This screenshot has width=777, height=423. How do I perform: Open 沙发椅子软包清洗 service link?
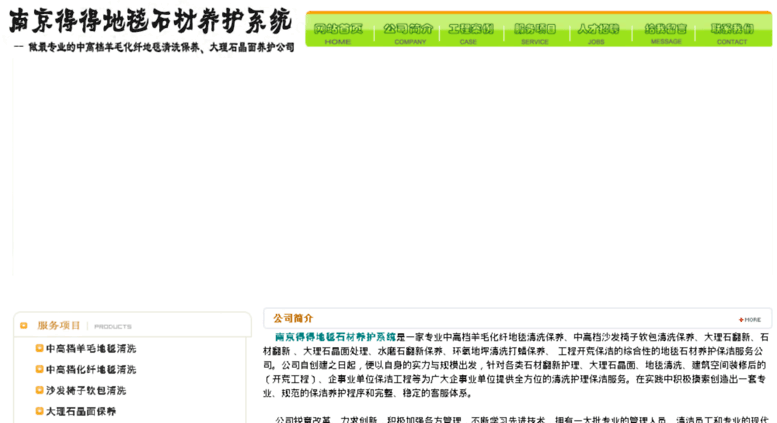click(86, 390)
